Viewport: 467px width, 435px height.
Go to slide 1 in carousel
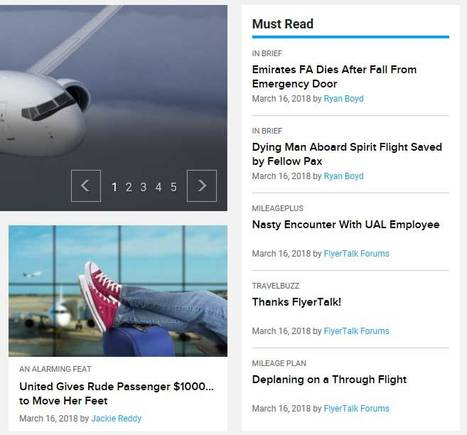[114, 187]
